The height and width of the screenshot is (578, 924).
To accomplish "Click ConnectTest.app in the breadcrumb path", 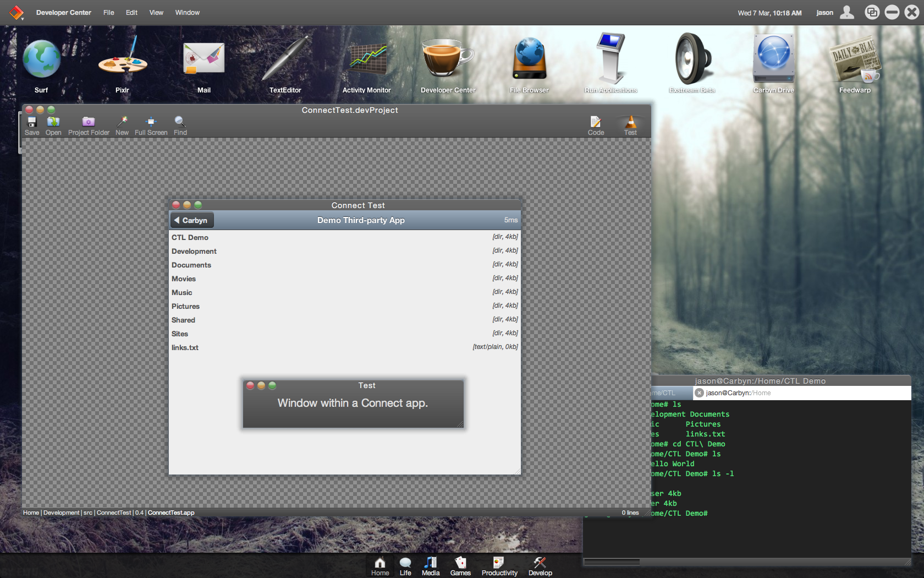I will coord(171,512).
